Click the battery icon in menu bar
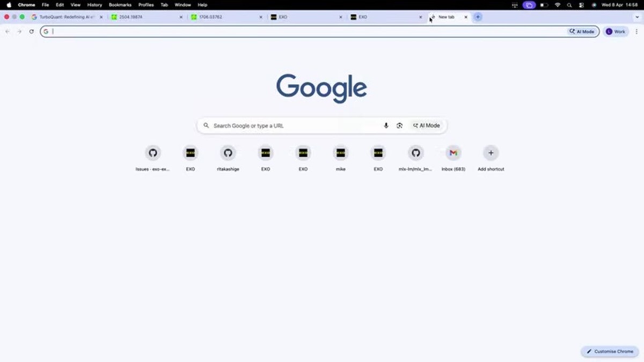The image size is (644, 362). click(x=544, y=5)
